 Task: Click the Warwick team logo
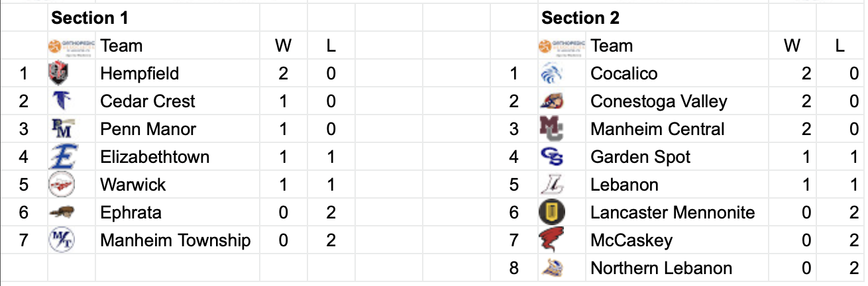pos(60,185)
